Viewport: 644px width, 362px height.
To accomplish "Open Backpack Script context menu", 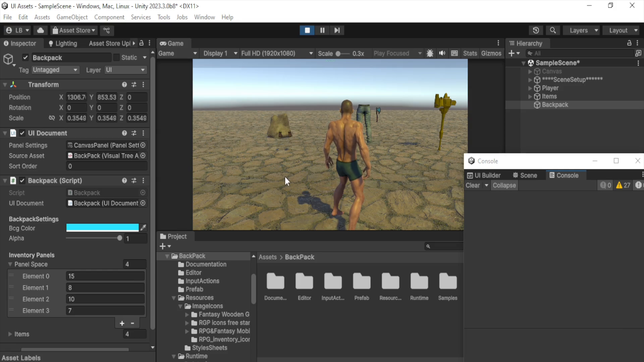I will point(143,181).
